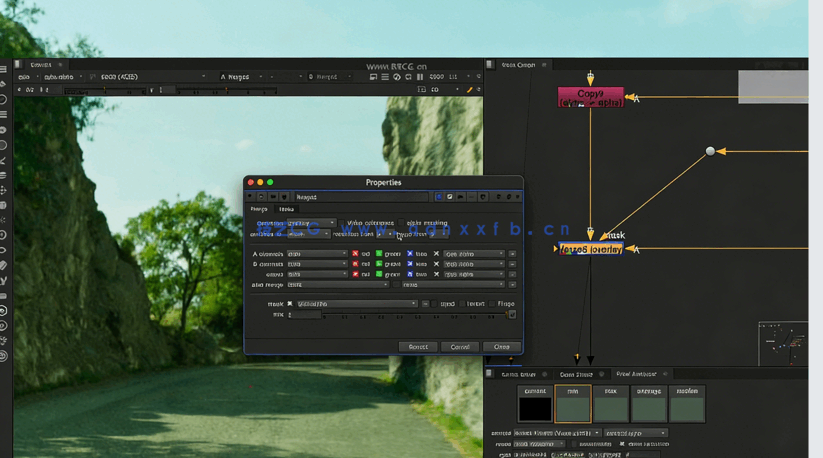Click the pencil icon in viewer toolbar
Viewport: 823px width, 458px height.
[469, 89]
